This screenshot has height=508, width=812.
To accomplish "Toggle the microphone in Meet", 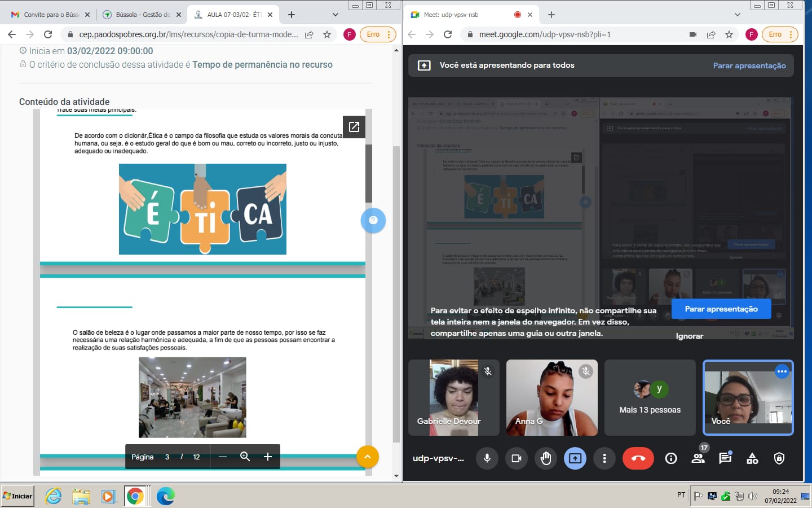I will pyautogui.click(x=487, y=458).
